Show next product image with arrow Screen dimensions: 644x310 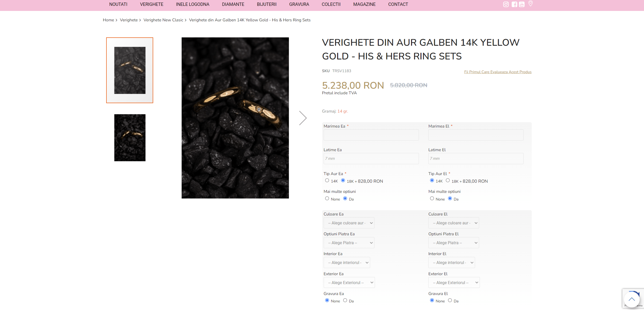point(303,118)
